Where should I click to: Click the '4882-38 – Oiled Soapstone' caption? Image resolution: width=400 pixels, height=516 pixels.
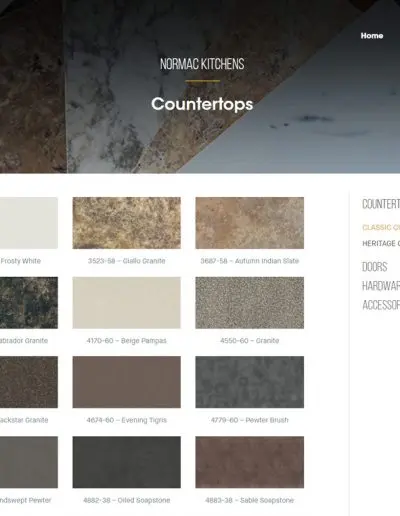(x=127, y=500)
